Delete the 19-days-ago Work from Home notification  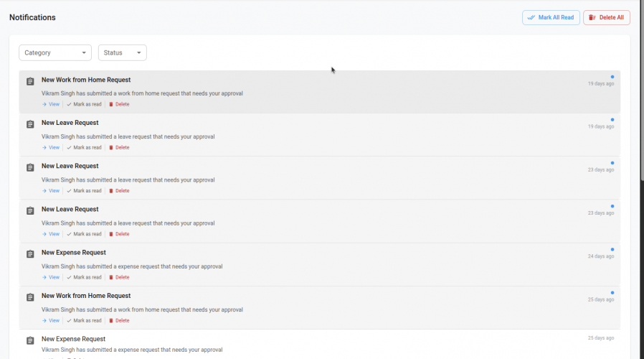pyautogui.click(x=119, y=104)
